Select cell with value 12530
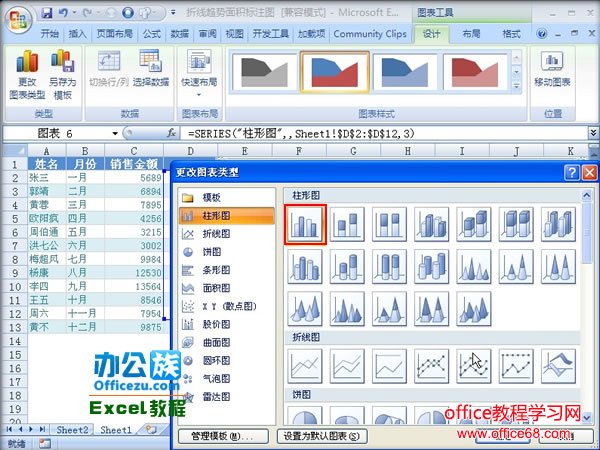The image size is (600, 450). click(x=134, y=273)
